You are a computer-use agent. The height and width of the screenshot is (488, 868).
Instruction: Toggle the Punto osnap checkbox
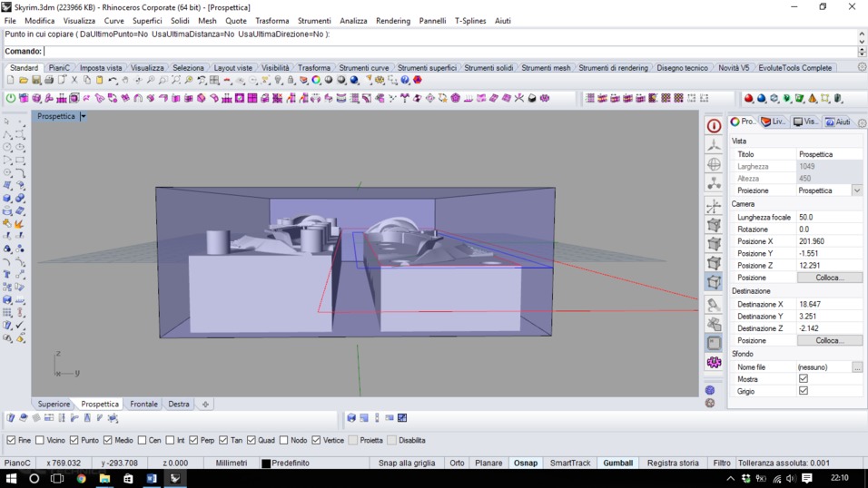pos(74,441)
